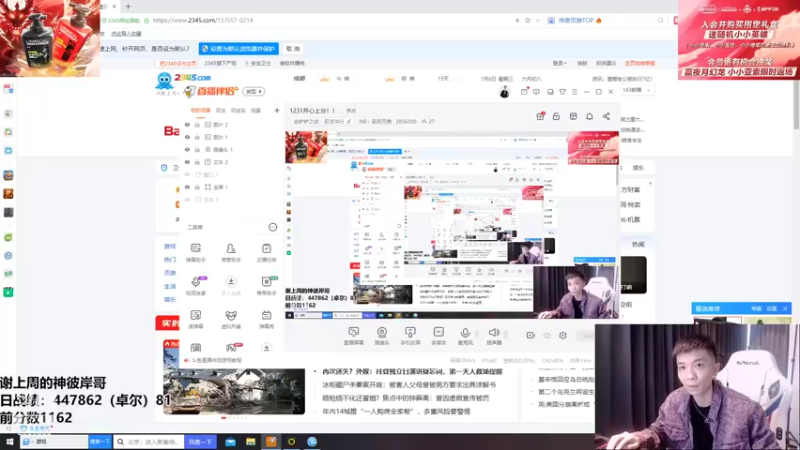Click the unlock padlock icon in the stream header
800x450 pixels.
click(557, 116)
